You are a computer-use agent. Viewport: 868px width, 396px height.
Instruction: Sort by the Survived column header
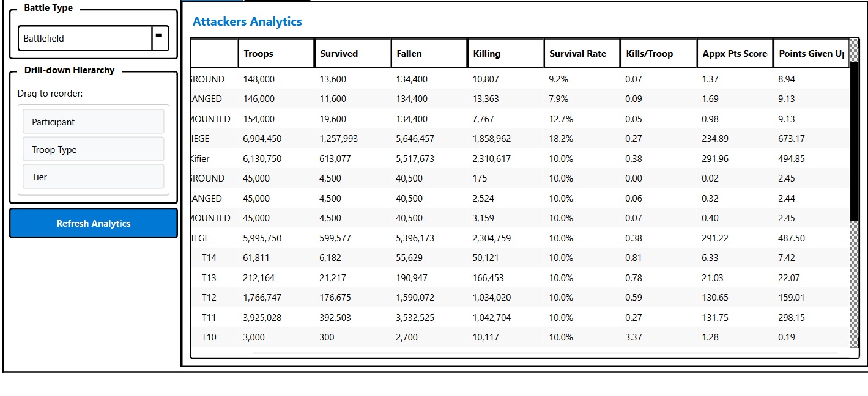[352, 53]
